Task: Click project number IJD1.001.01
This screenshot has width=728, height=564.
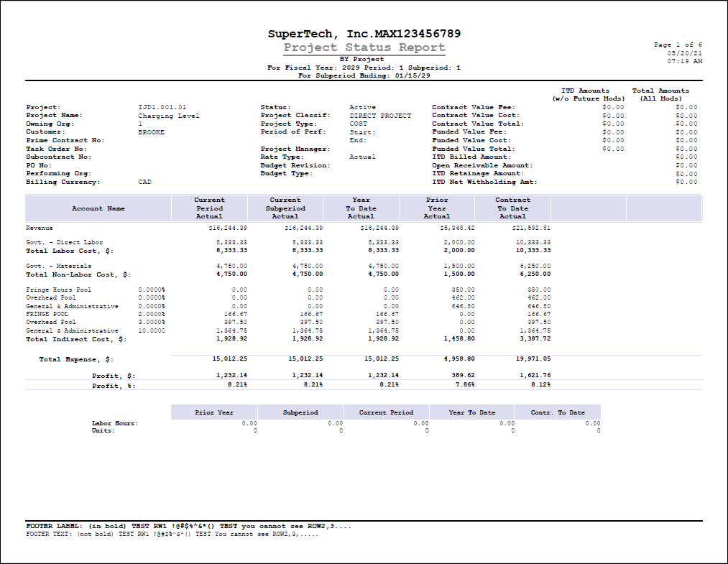Action: point(162,107)
